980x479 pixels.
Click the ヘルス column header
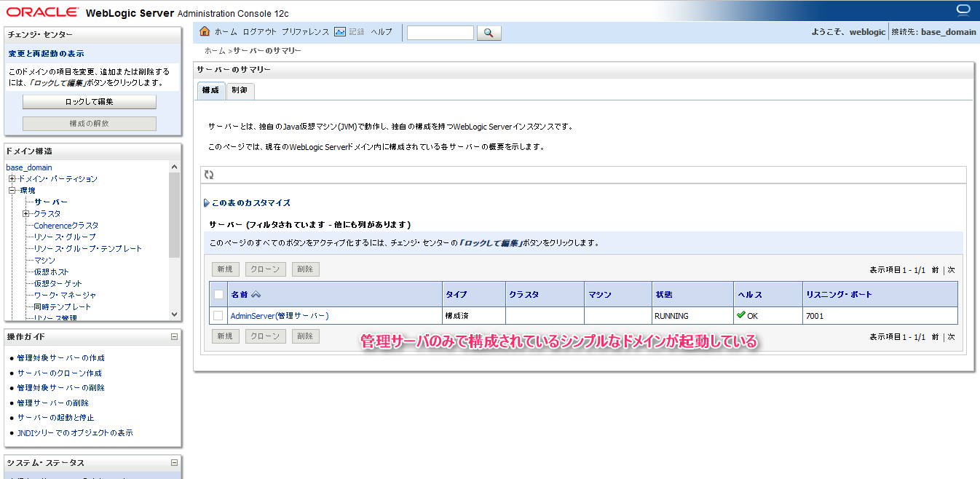click(x=750, y=295)
